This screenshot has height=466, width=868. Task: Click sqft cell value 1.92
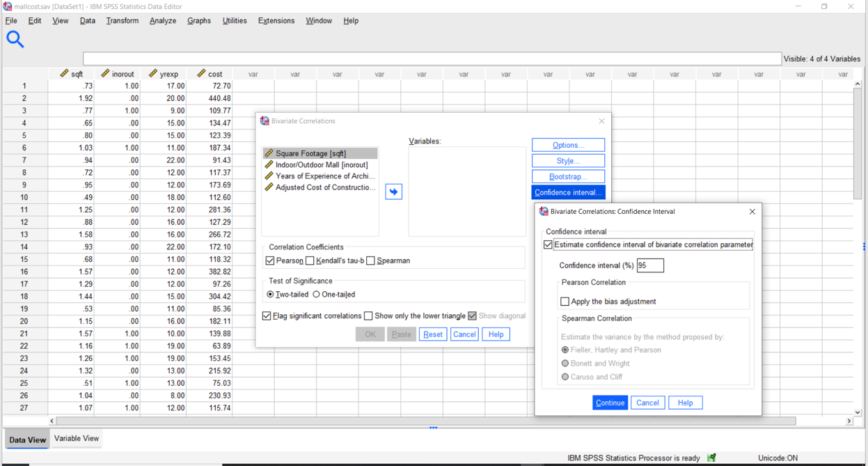[71, 98]
